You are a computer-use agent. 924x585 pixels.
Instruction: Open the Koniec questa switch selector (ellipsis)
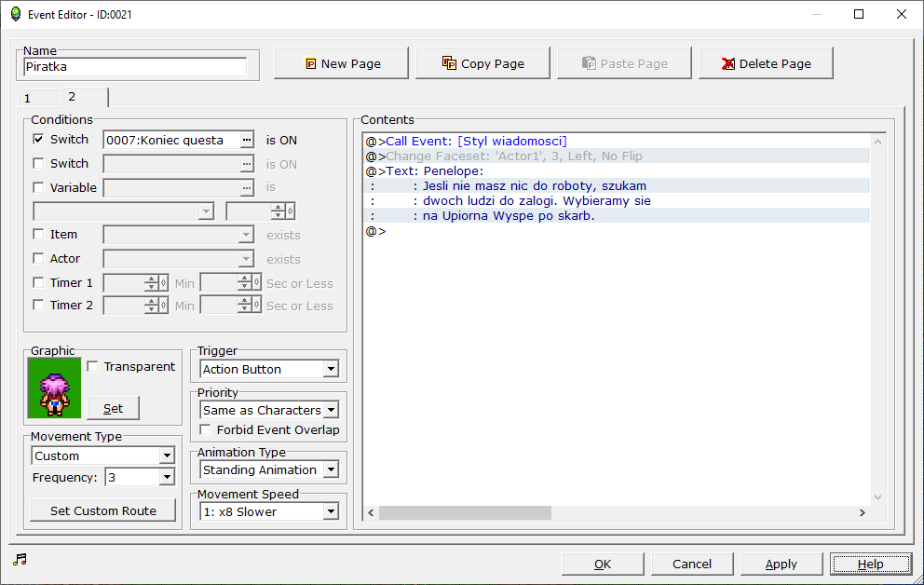coord(247,140)
